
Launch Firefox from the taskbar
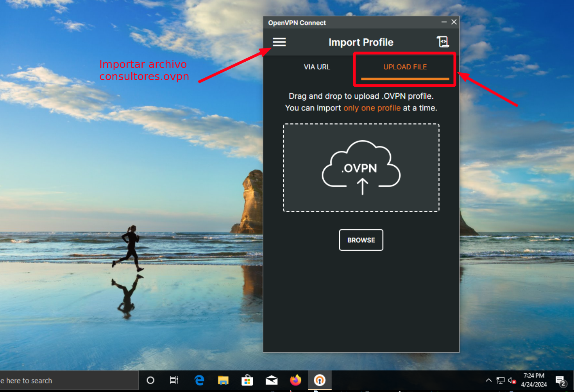295,380
